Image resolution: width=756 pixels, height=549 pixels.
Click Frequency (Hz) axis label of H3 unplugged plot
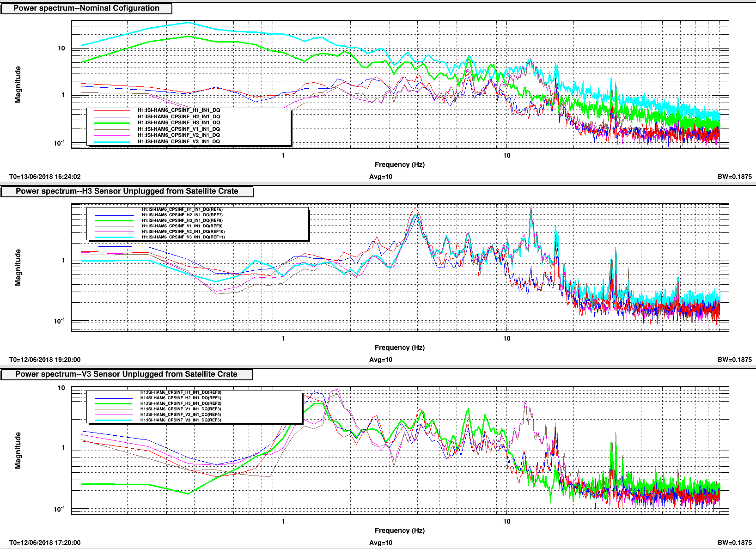pyautogui.click(x=399, y=348)
